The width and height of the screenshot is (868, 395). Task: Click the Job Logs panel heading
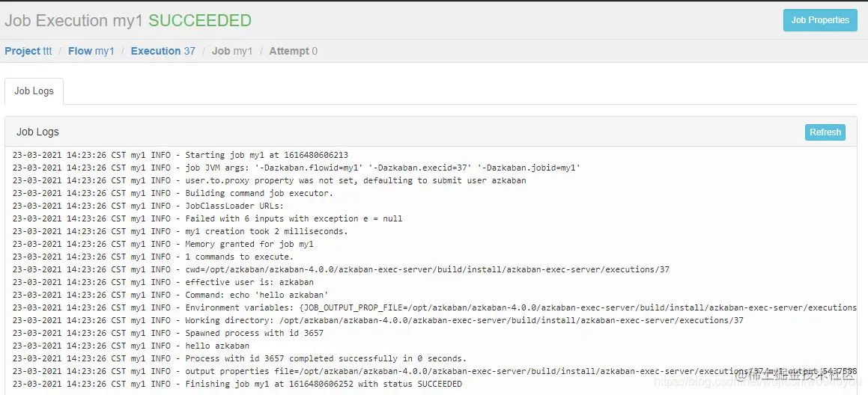pyautogui.click(x=37, y=132)
